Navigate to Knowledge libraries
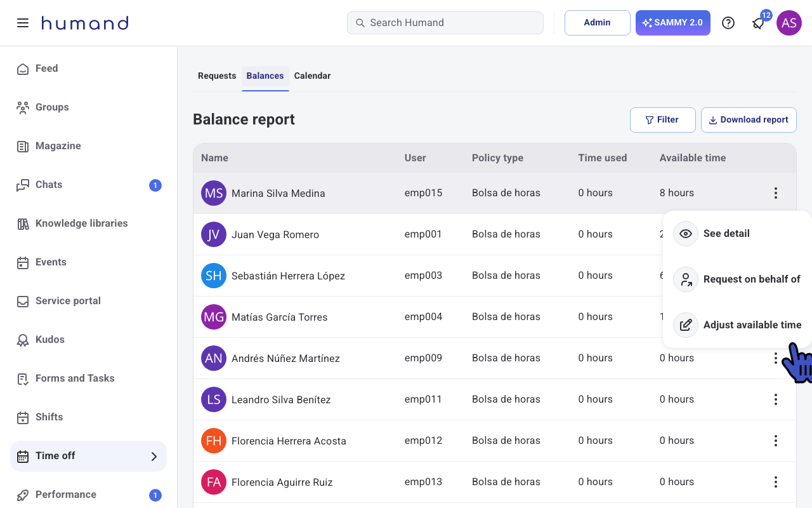 [x=88, y=224]
